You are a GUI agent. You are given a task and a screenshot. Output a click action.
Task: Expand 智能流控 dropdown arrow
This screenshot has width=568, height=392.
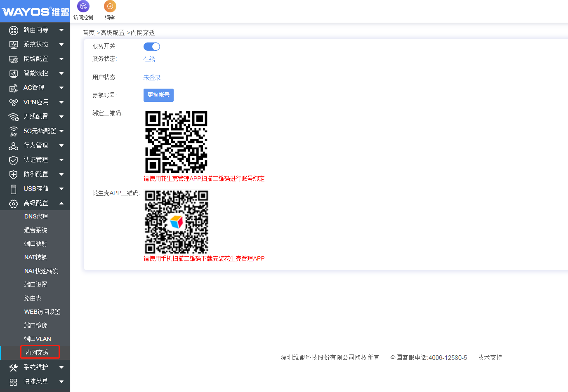(x=61, y=73)
